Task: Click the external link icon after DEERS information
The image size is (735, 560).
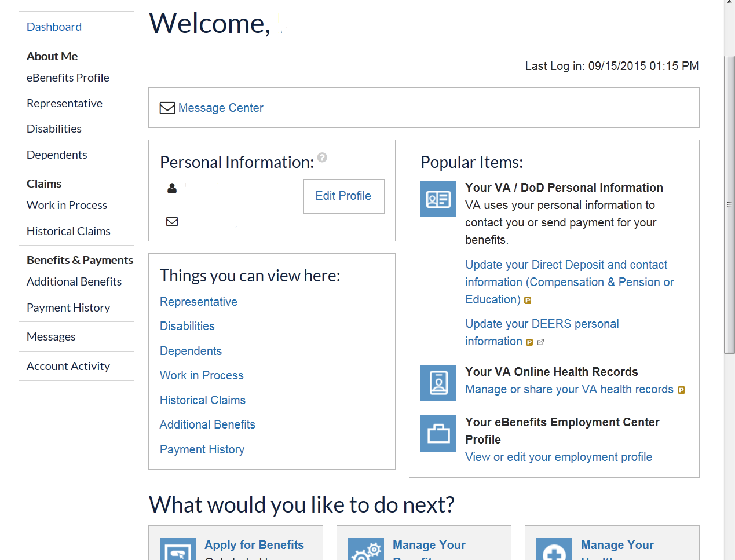Action: click(x=541, y=342)
